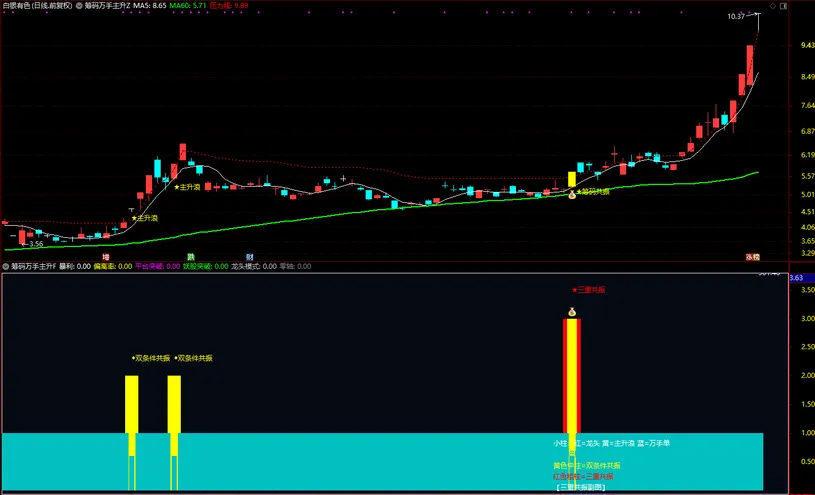Click the ★筹码共振 signal label

tap(593, 191)
